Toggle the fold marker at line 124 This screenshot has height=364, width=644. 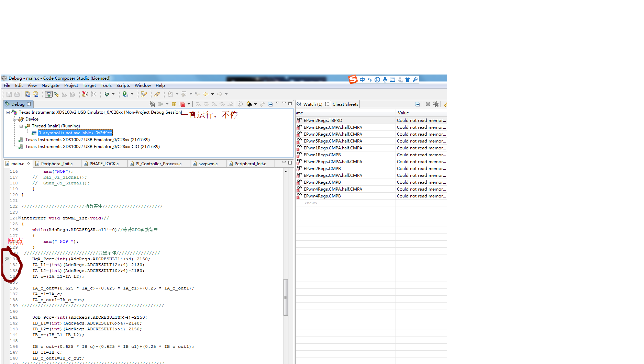[19, 218]
